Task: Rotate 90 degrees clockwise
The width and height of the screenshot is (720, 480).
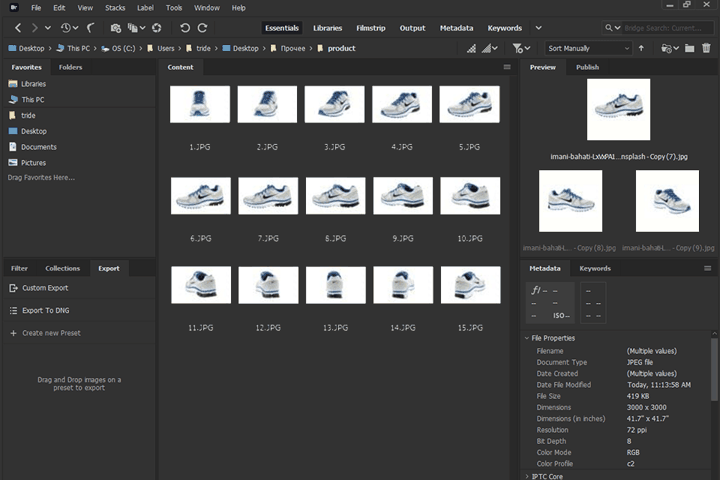Action: click(202, 28)
